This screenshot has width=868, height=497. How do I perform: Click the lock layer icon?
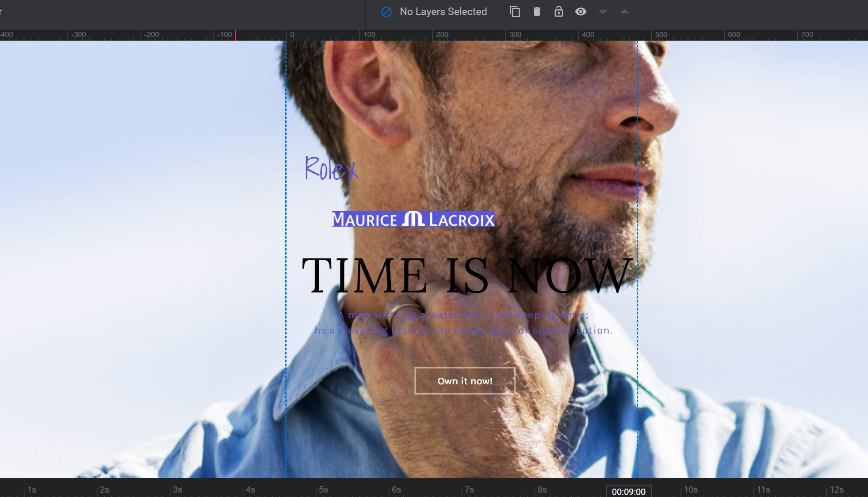[x=558, y=11]
